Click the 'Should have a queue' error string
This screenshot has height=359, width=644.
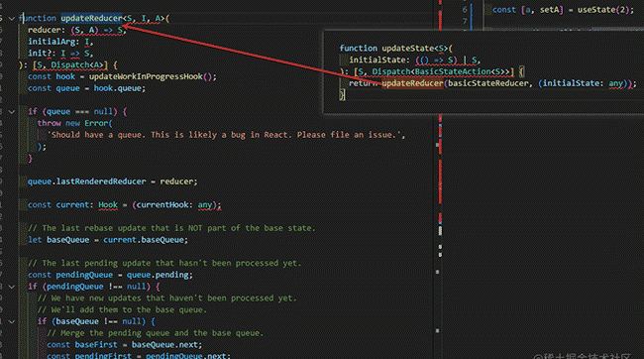[226, 135]
